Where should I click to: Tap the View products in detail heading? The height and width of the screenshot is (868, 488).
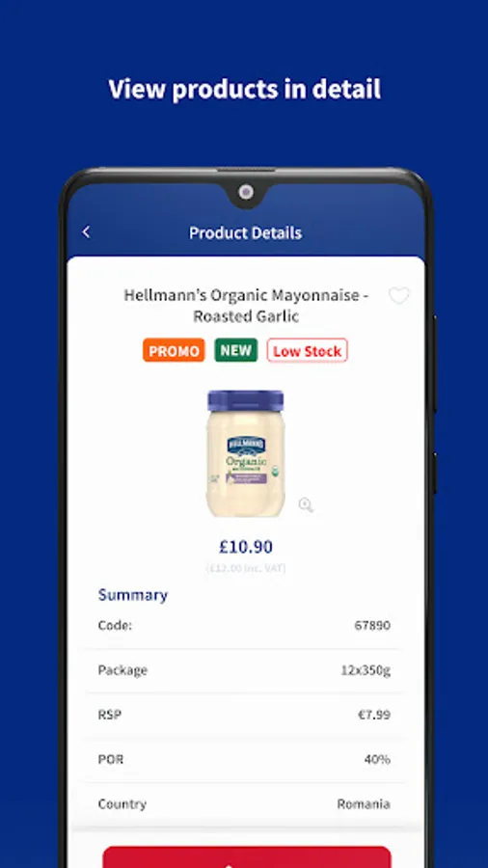pyautogui.click(x=245, y=89)
